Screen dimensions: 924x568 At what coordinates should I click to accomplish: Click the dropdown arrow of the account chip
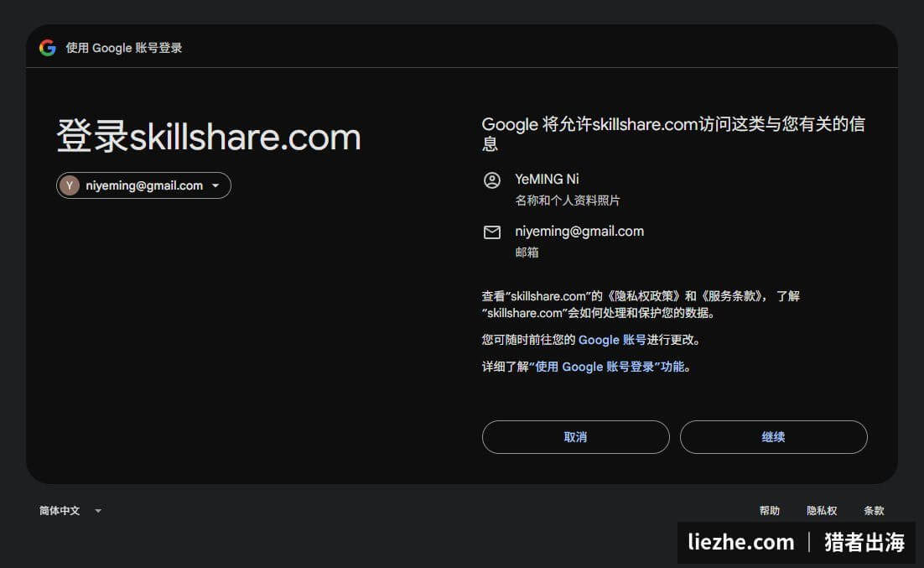[215, 185]
